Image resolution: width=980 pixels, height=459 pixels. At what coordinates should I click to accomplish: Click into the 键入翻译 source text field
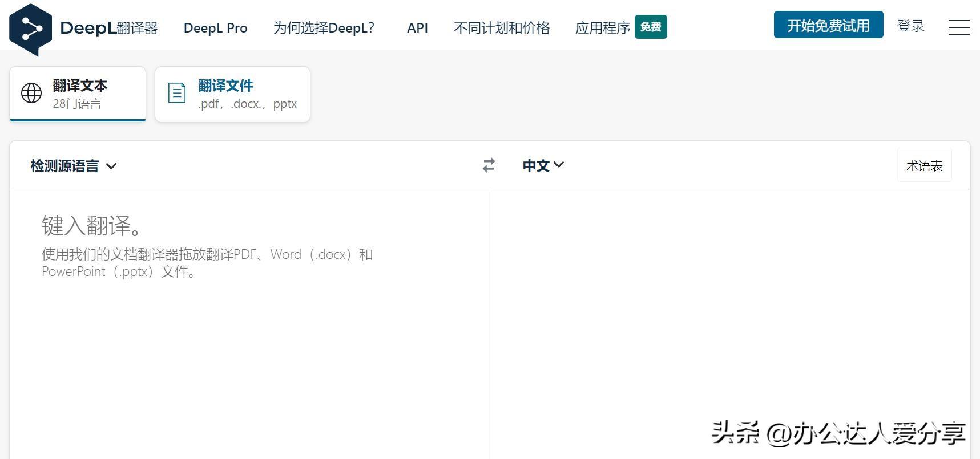coord(249,324)
